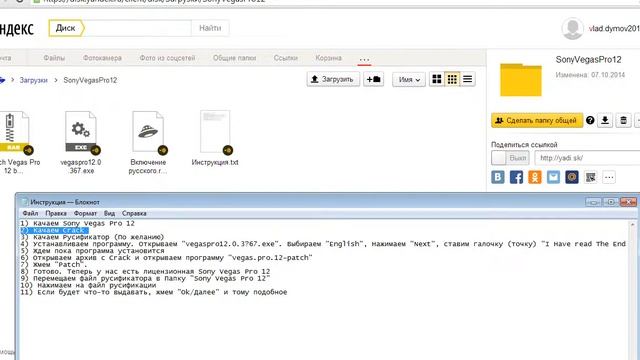Viewport: 640px width, 360px height.
Task: Click the Диск service label
Action: (66, 28)
